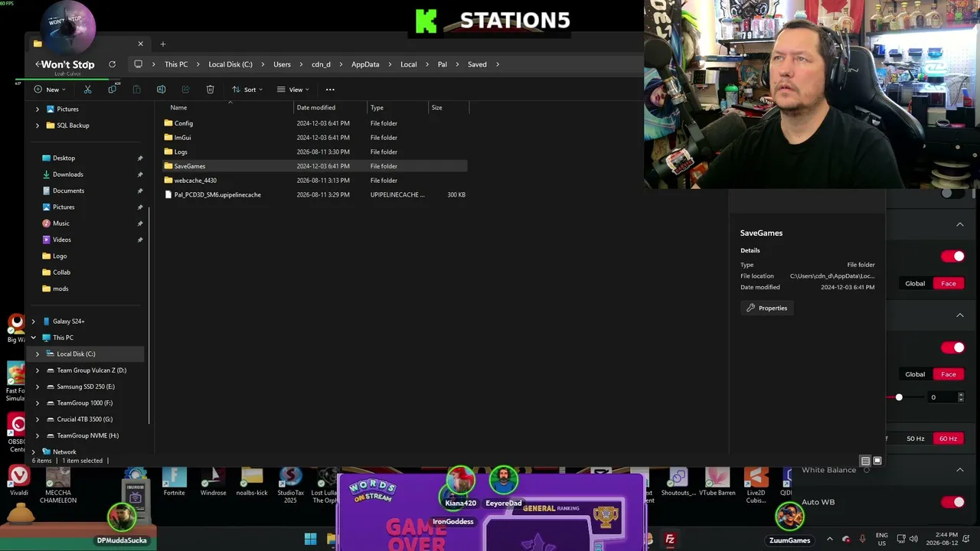This screenshot has height=551, width=980.
Task: Select Crucial 4TB 3500 (G:) drive
Action: pos(84,419)
